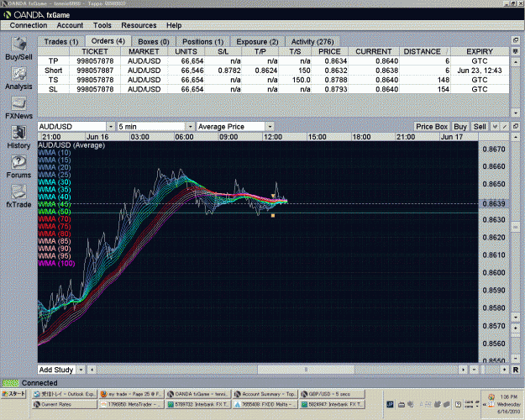The width and height of the screenshot is (525, 420).
Task: Switch to Outlook Express taskbar window
Action: [x=65, y=394]
